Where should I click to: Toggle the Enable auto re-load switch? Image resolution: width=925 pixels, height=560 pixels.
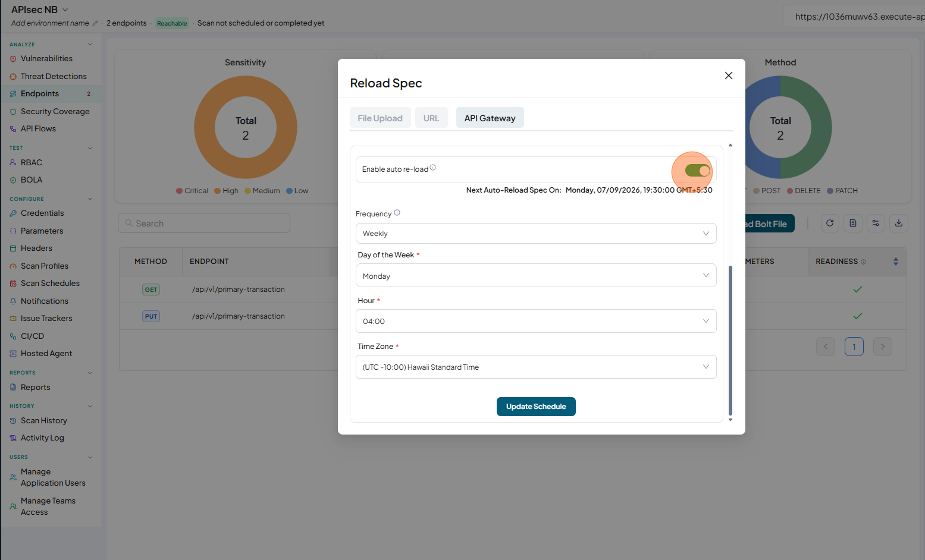pyautogui.click(x=698, y=171)
